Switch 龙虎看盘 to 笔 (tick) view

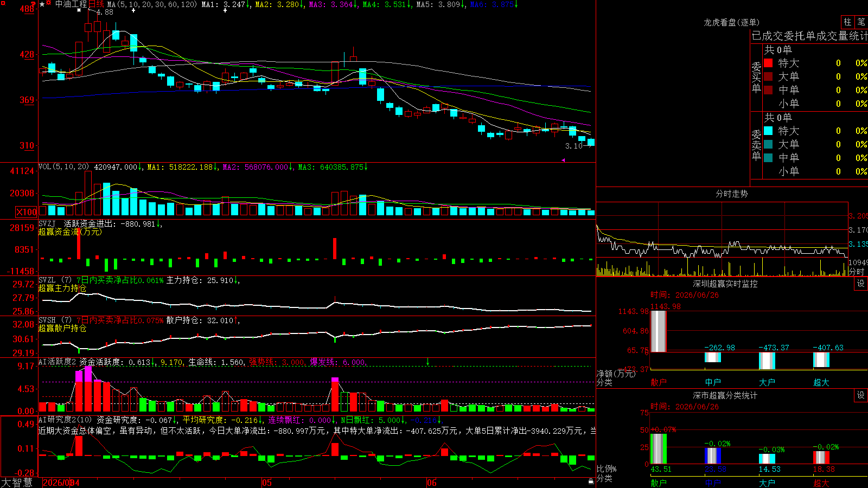point(861,22)
